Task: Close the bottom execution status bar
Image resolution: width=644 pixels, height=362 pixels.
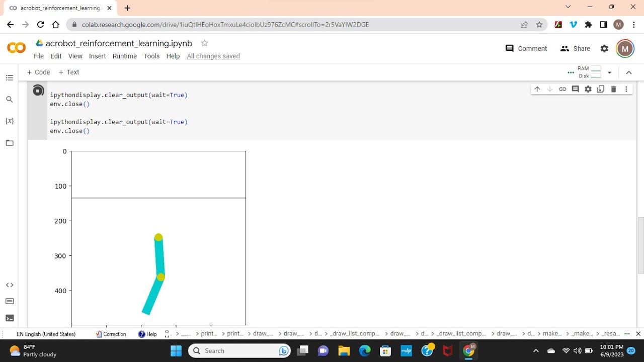Action: click(638, 334)
